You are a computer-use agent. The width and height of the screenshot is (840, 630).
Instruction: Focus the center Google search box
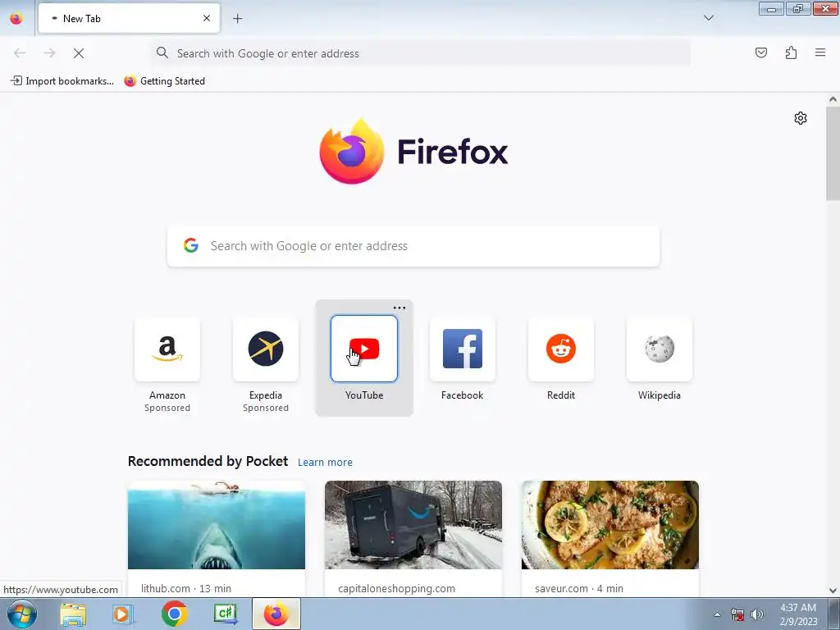(413, 246)
